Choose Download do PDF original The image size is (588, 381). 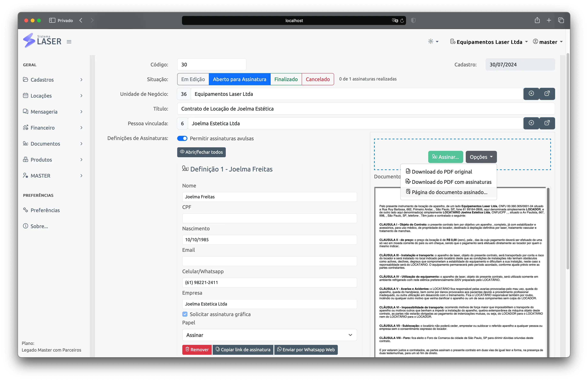pos(448,172)
